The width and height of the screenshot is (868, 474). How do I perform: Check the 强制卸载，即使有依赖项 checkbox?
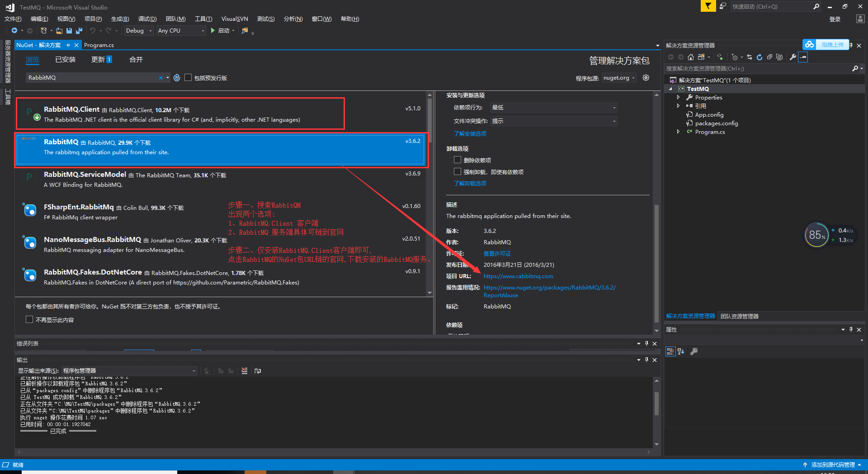(458, 171)
